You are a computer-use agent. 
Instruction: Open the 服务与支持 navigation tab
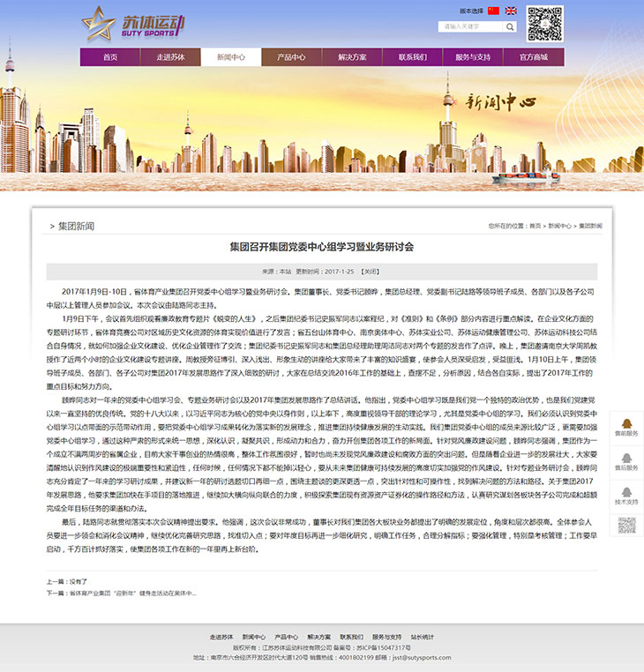tap(473, 57)
